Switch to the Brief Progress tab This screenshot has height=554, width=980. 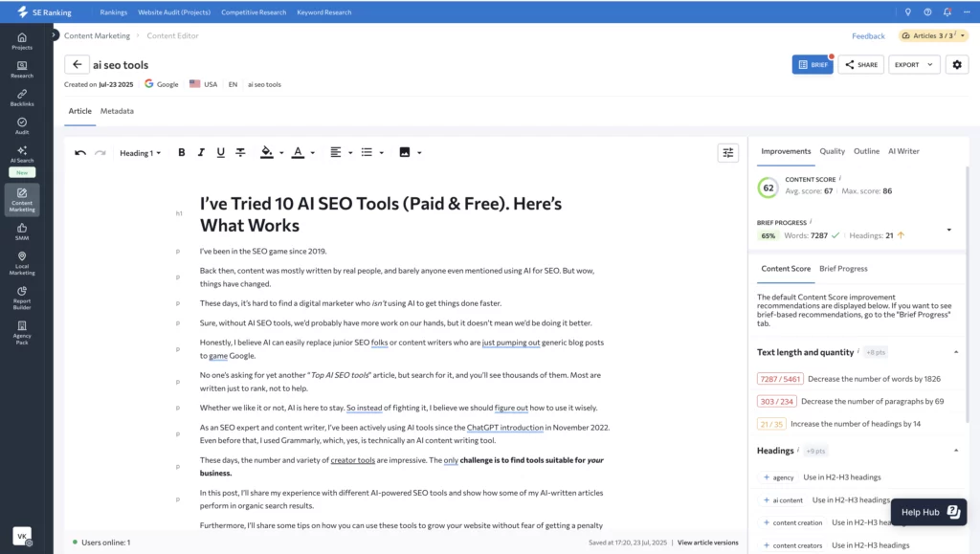843,269
